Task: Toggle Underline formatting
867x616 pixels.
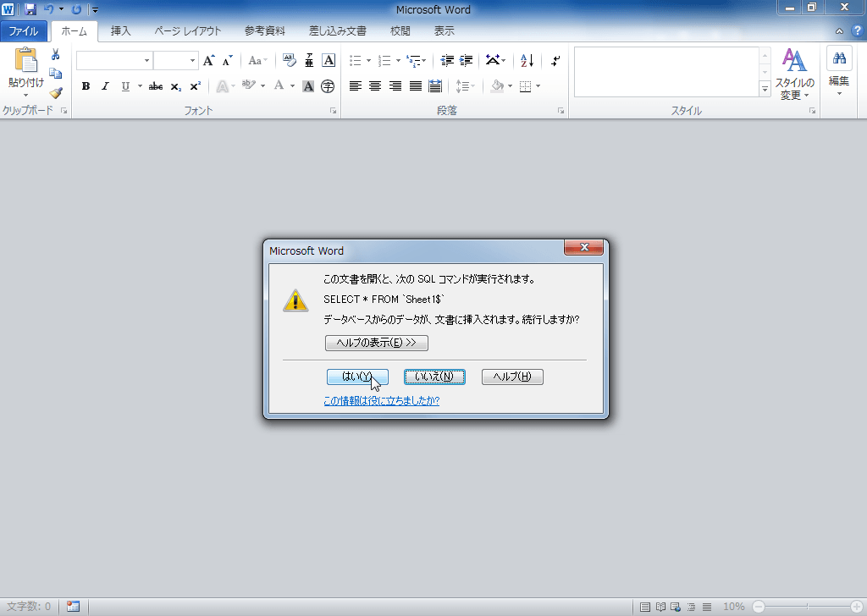Action: (125, 86)
